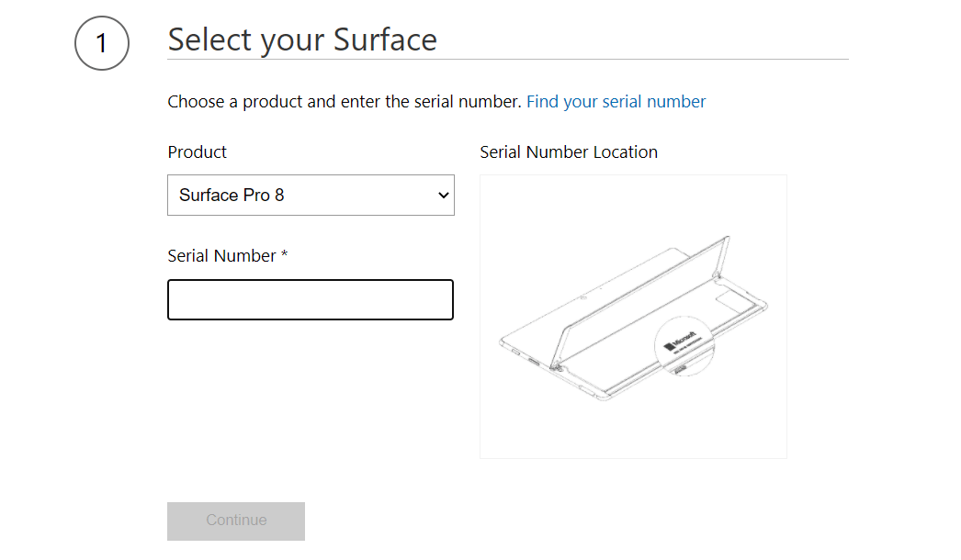Click the Serial Number Location image
This screenshot has height=560, width=961.
pyautogui.click(x=633, y=317)
